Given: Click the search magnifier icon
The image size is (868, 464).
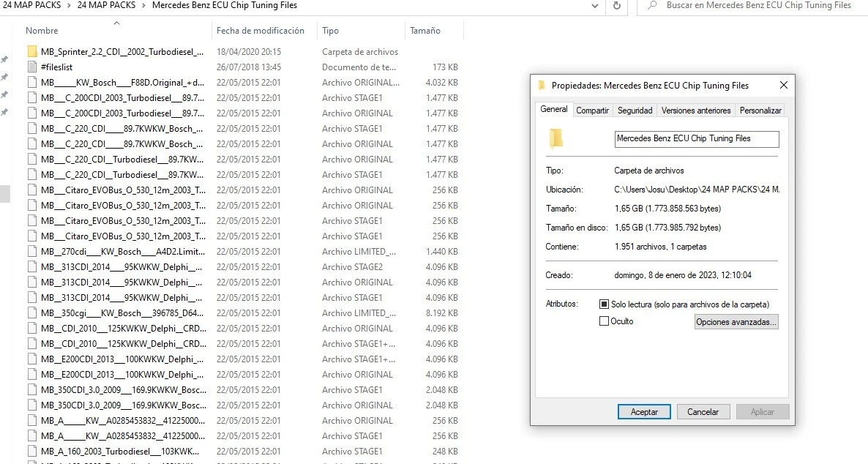Looking at the screenshot, I should pyautogui.click(x=653, y=6).
